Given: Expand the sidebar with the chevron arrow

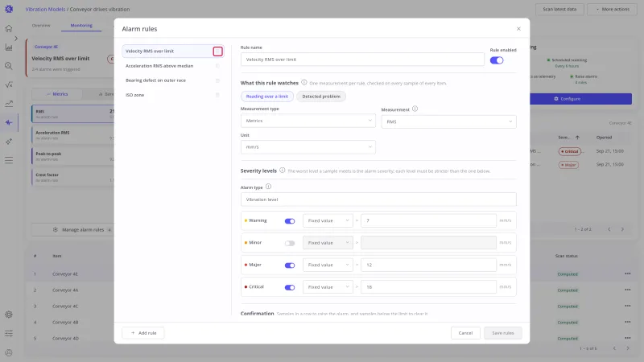Looking at the screenshot, I should click(x=16, y=38).
